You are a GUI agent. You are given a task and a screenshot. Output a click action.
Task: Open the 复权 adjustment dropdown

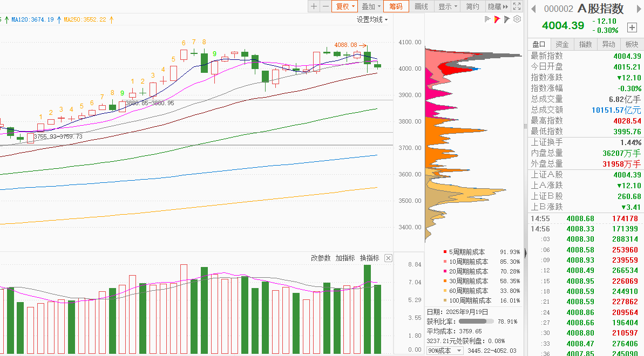(x=345, y=6)
